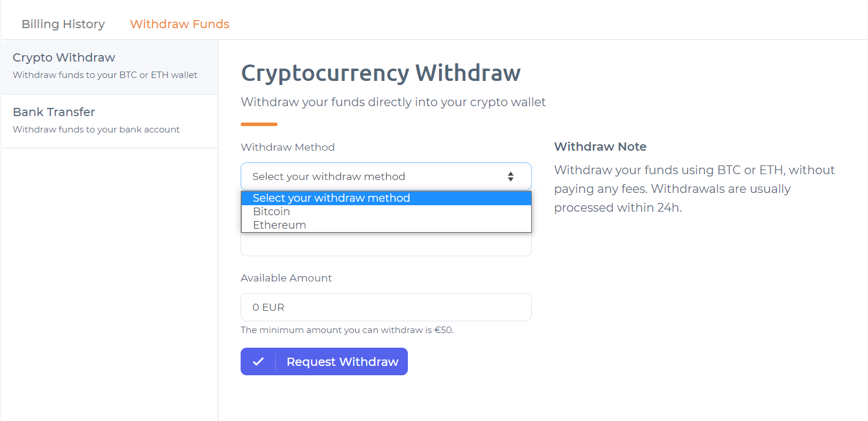Viewport: 868px width, 421px height.
Task: Click the up-down arrows on withdraw method select
Action: point(511,176)
